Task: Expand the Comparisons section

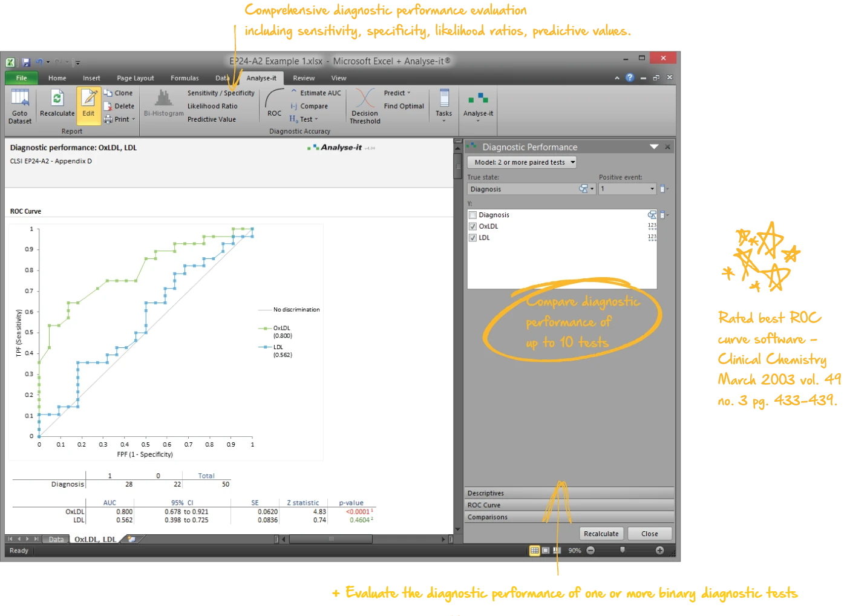Action: 569,517
